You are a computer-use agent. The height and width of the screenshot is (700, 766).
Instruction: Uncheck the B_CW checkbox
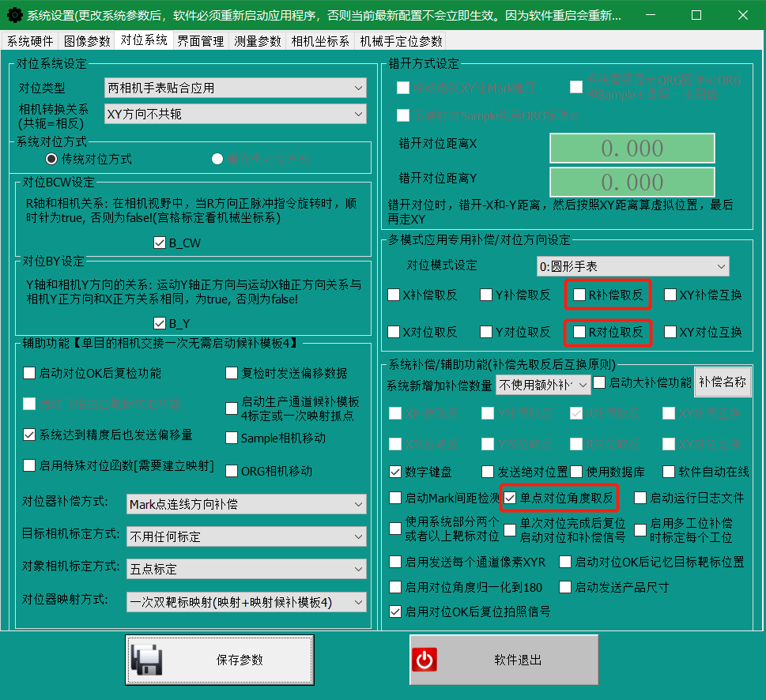click(159, 243)
